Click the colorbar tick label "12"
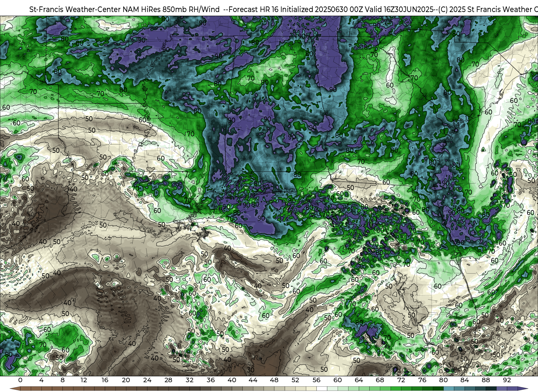The image size is (538, 392). click(x=84, y=380)
